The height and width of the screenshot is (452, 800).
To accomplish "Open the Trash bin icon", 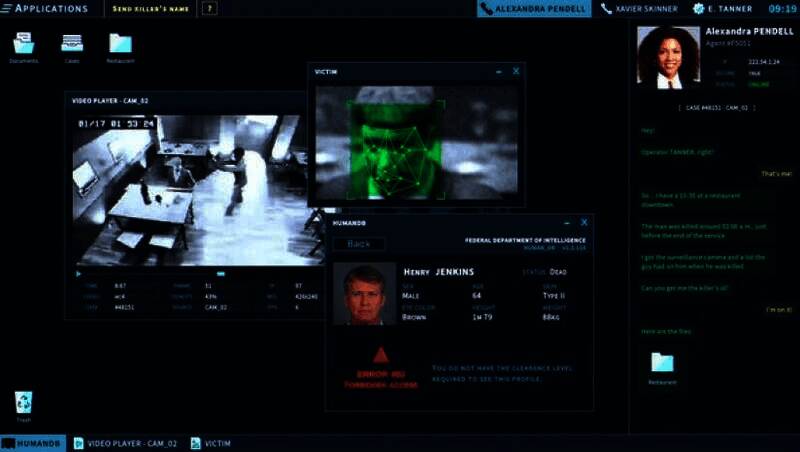I will coord(23,402).
